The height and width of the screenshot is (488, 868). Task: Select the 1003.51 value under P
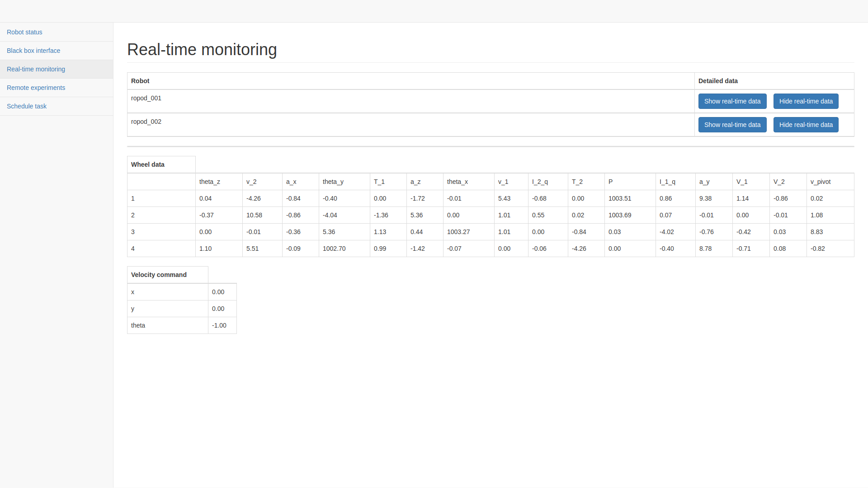tap(620, 198)
